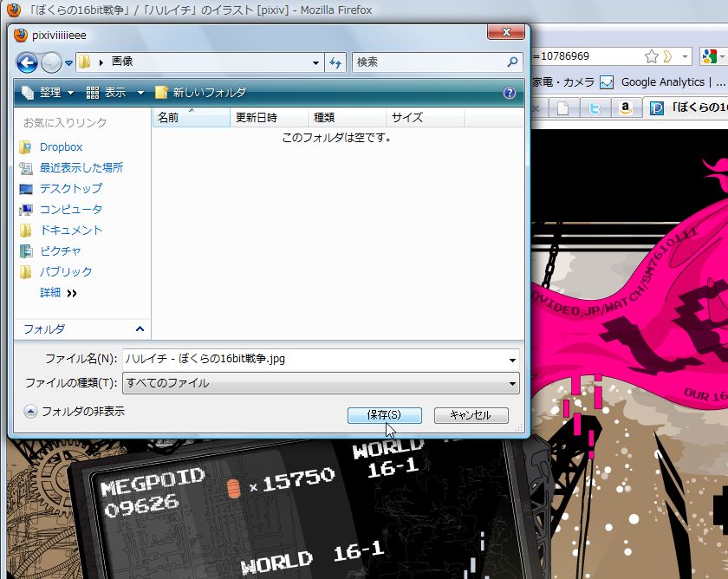Click the magnifier search icon
728x579 pixels.
(512, 62)
